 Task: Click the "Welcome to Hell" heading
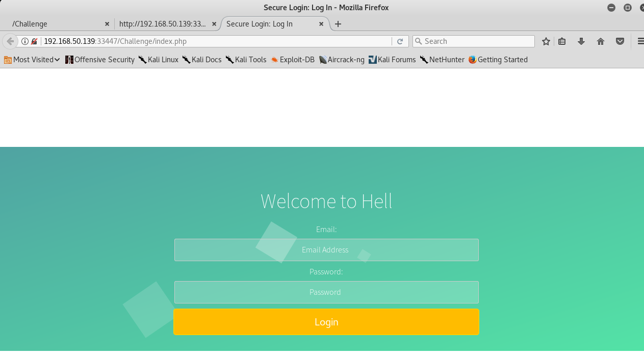pos(326,201)
